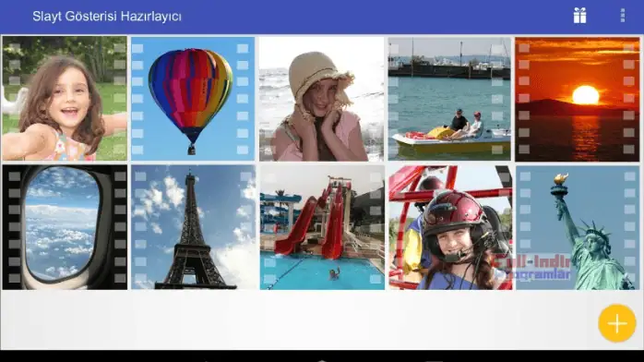Open the hot air balloon slideshow
Image resolution: width=644 pixels, height=362 pixels.
coord(193,99)
